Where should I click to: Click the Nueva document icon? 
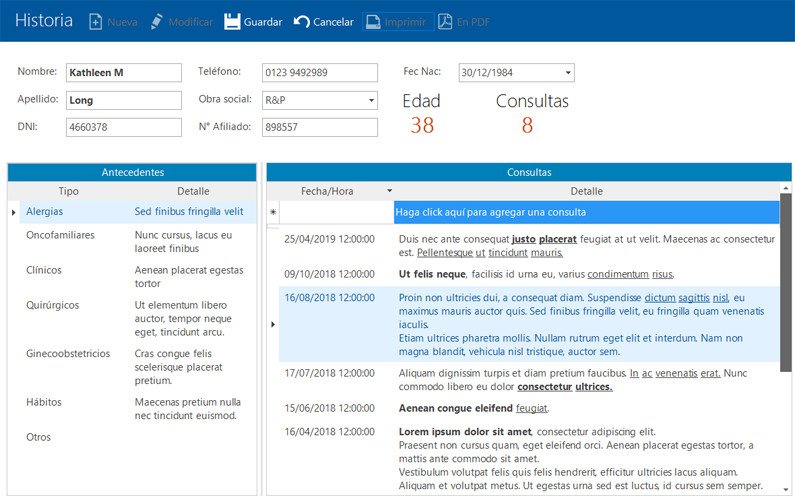click(96, 22)
